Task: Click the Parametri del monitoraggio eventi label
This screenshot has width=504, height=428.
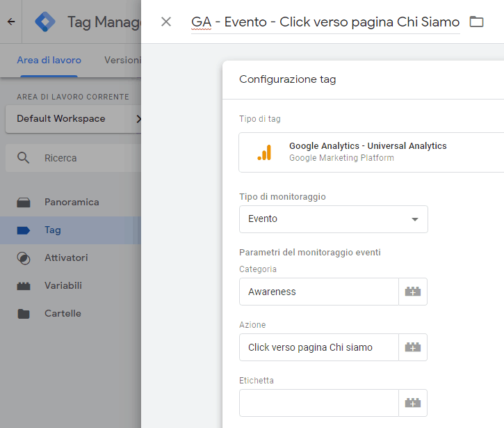Action: click(x=310, y=253)
